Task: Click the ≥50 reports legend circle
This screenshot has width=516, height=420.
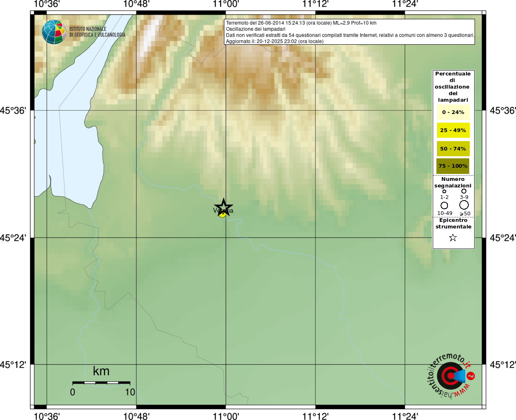Action: click(x=464, y=205)
